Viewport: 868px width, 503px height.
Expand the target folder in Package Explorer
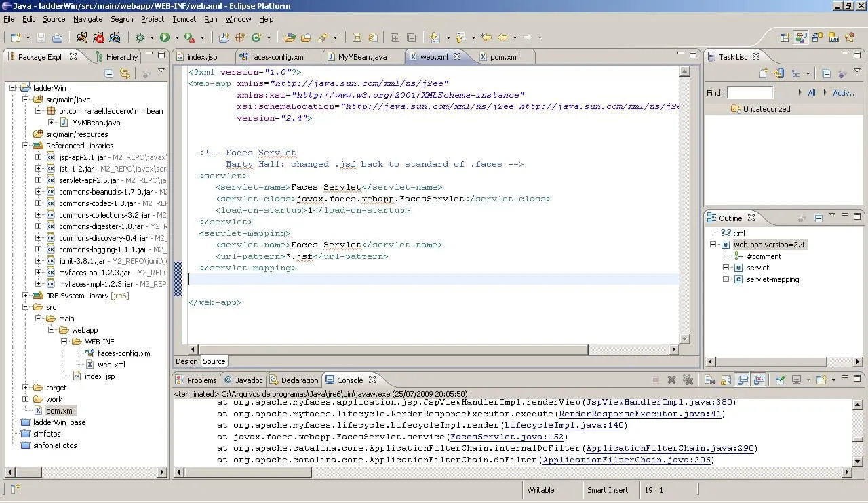pos(26,388)
